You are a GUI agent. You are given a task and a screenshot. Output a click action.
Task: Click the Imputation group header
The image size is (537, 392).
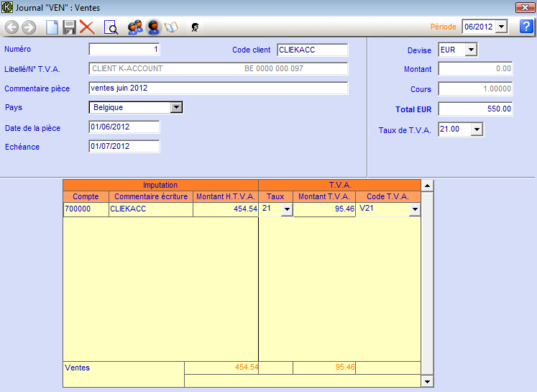click(160, 185)
